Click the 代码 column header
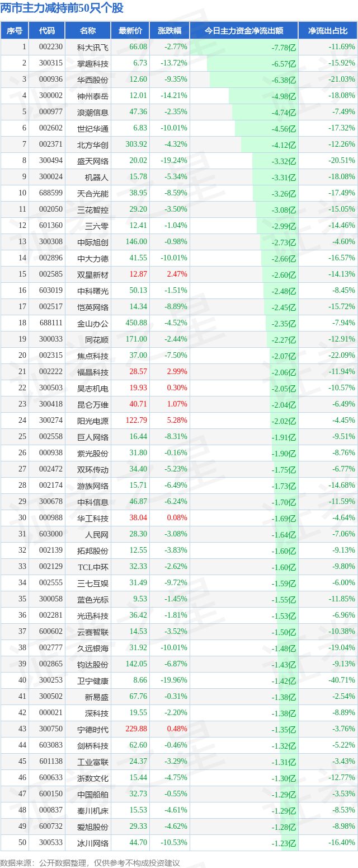 tap(47, 31)
